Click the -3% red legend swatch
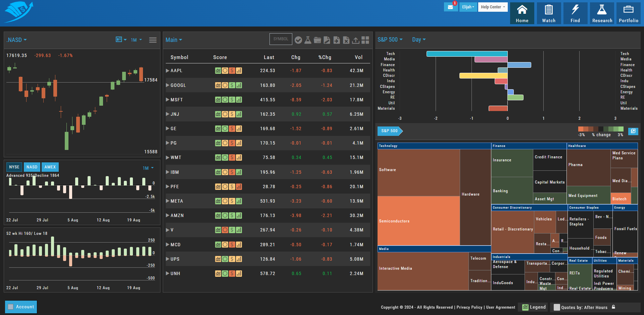 581,129
